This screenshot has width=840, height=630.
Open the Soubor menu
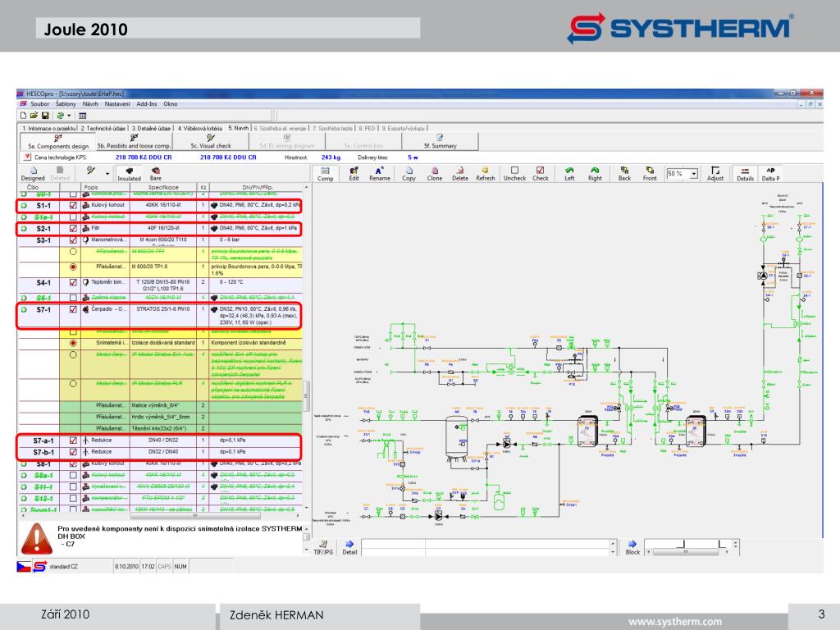click(x=39, y=104)
